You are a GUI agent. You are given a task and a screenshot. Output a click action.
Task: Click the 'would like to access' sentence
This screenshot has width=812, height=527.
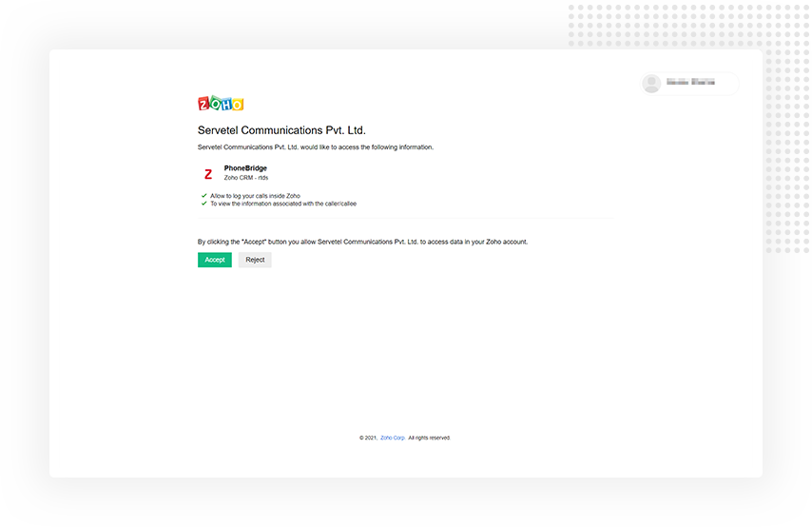coord(316,147)
